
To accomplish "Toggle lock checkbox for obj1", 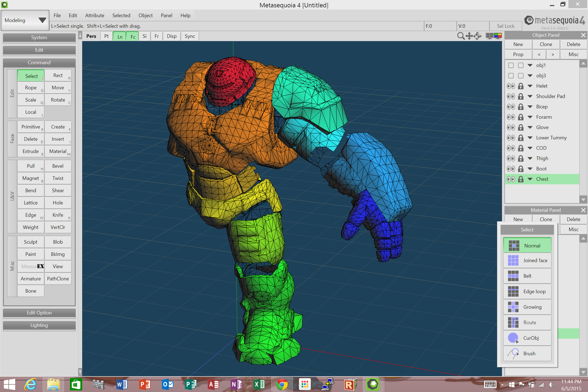I will pyautogui.click(x=521, y=65).
